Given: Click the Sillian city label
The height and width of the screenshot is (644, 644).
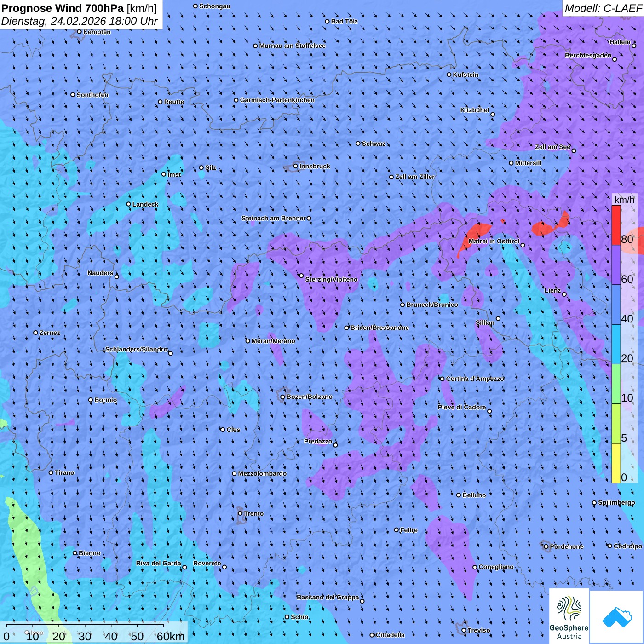Looking at the screenshot, I should pos(485,322).
